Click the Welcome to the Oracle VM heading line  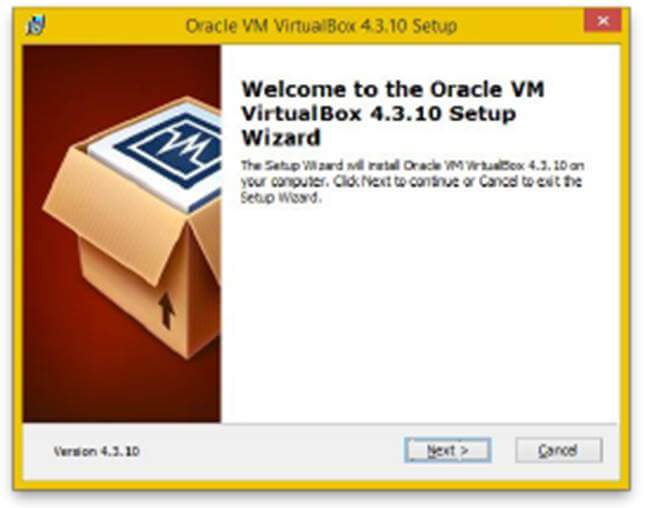click(393, 89)
